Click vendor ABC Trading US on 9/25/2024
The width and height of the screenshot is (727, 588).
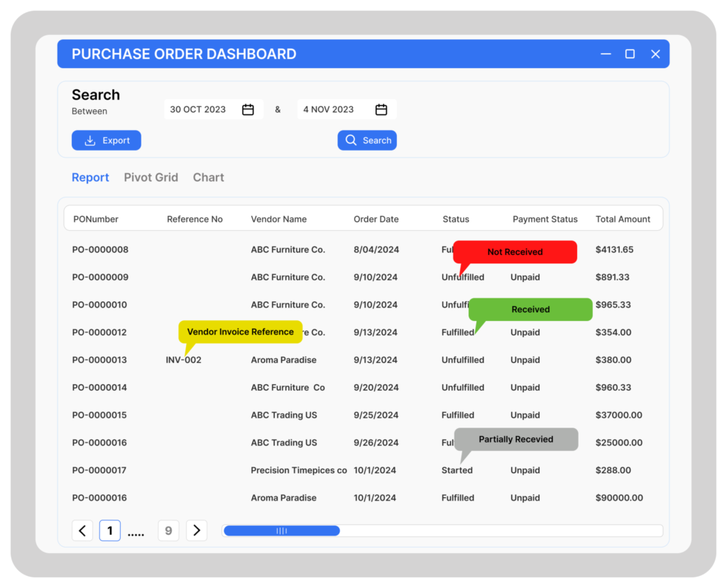[x=284, y=415]
